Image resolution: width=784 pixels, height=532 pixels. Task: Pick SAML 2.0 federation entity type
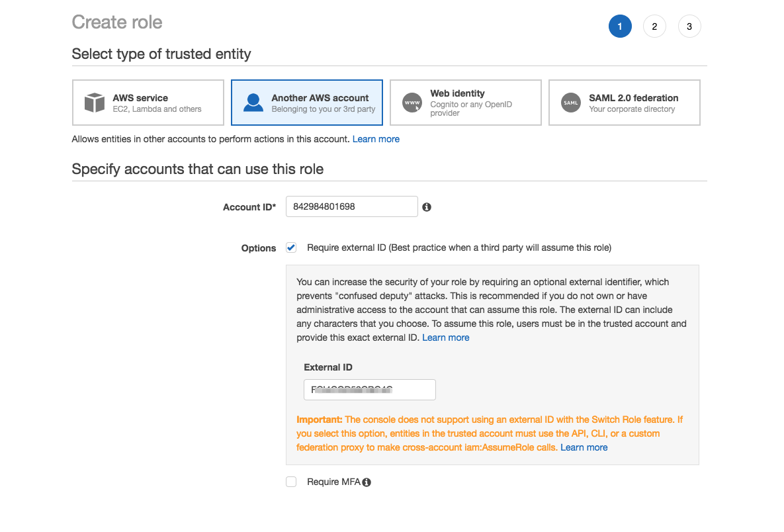[625, 103]
